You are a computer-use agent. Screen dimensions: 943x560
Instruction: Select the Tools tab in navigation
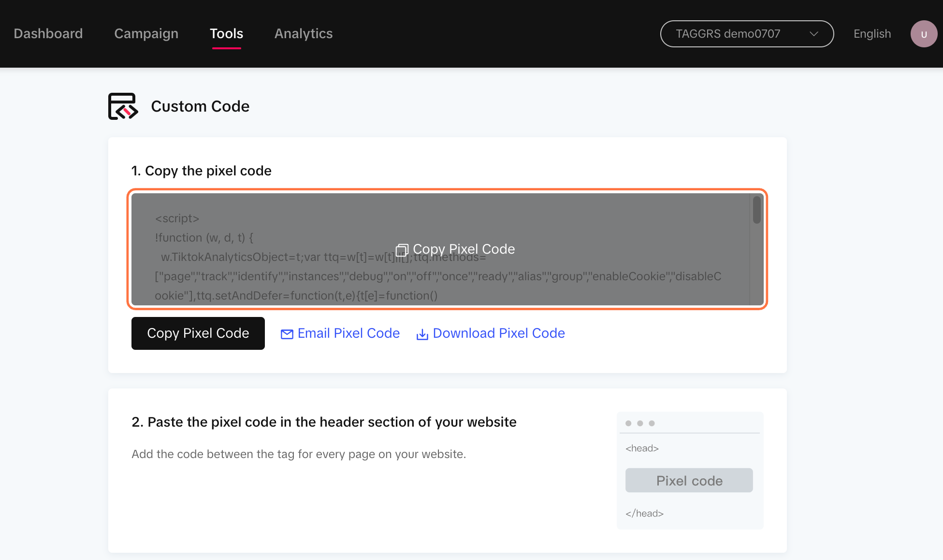click(x=226, y=33)
